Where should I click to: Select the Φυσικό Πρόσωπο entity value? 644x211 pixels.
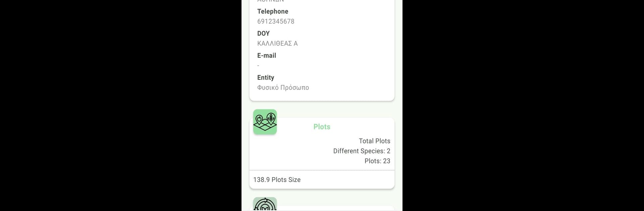283,88
